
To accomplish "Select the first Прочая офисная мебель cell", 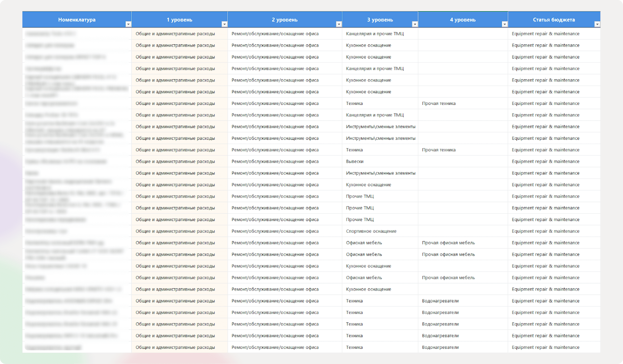I will 448,243.
